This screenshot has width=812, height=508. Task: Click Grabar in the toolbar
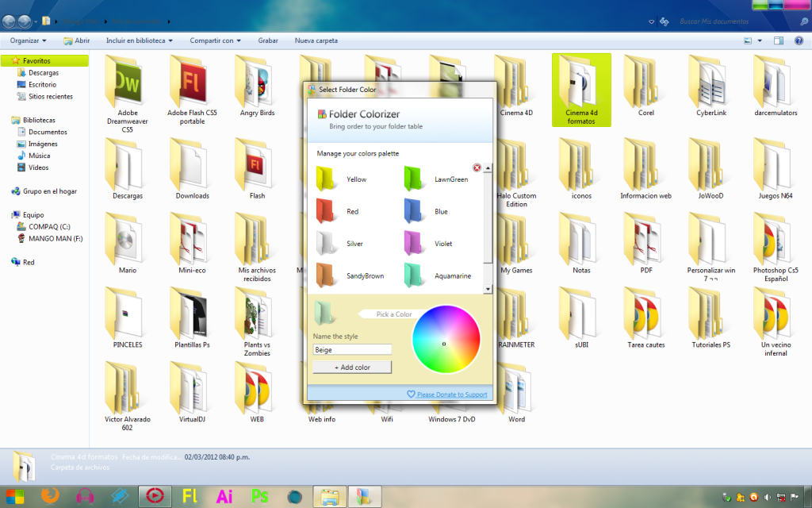click(x=268, y=40)
